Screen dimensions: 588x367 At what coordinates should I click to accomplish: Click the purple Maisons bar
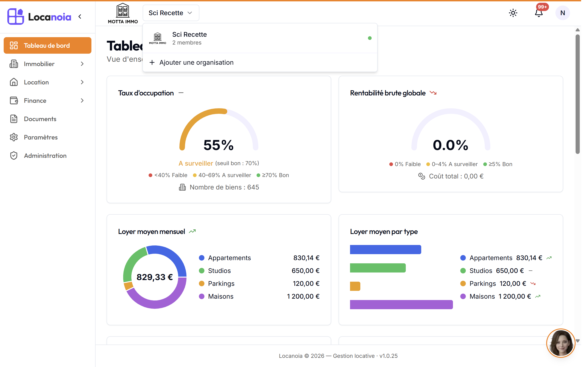(x=401, y=304)
